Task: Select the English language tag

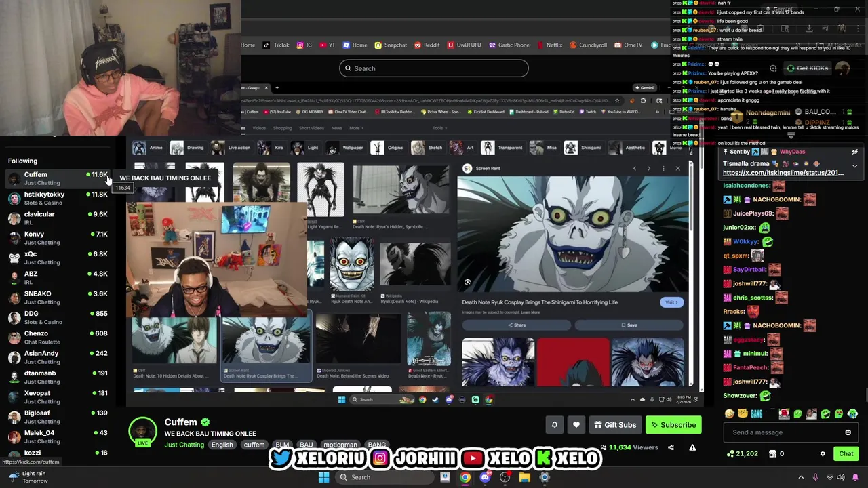Action: (x=222, y=445)
